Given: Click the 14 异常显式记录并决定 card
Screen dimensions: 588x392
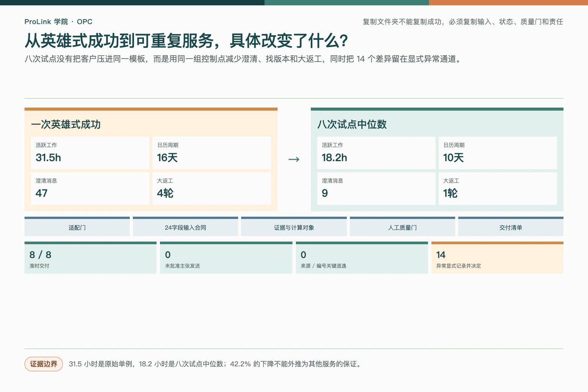Looking at the screenshot, I should point(497,258).
